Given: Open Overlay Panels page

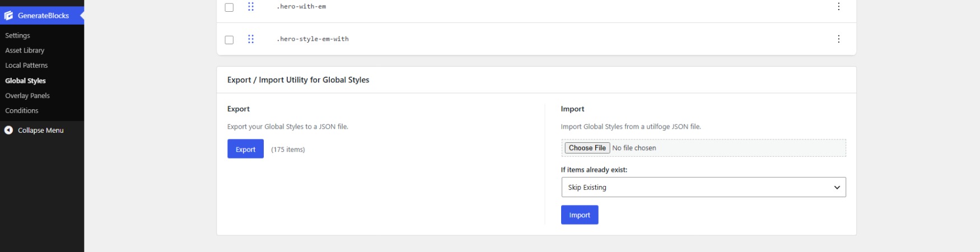Looking at the screenshot, I should point(27,96).
